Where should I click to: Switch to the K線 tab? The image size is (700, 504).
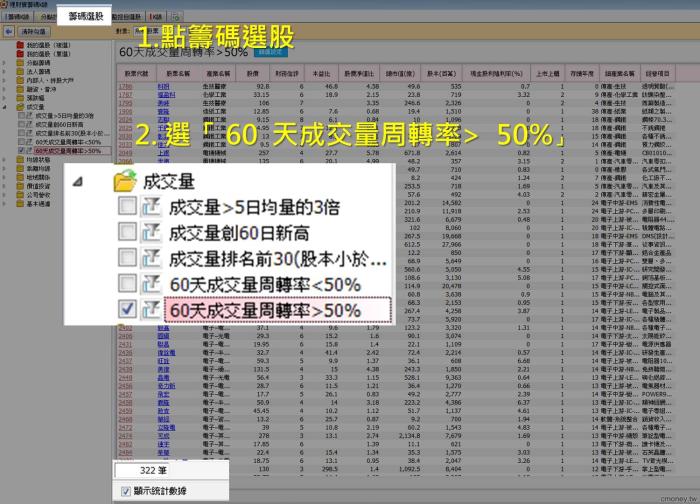pos(156,17)
